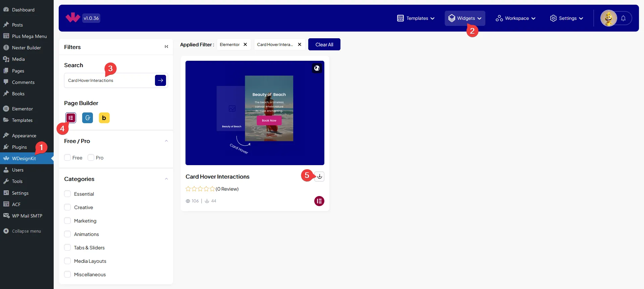Viewport: 644px width, 289px height.
Task: Open Plugins in the WordPress sidebar
Action: [x=19, y=147]
